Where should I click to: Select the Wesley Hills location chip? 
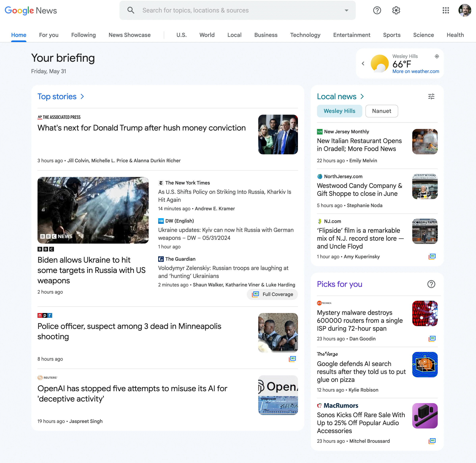point(339,111)
